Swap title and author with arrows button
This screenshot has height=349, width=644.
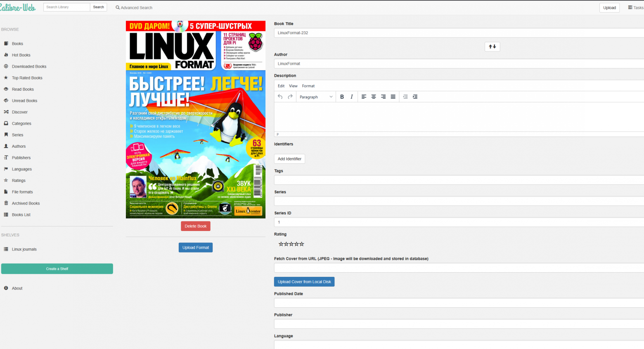(x=492, y=47)
